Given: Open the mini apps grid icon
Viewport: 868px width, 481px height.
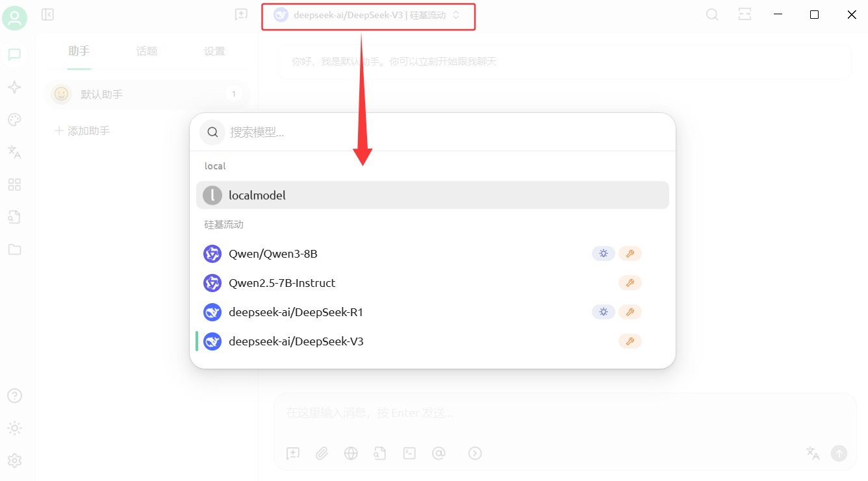Looking at the screenshot, I should (x=14, y=184).
